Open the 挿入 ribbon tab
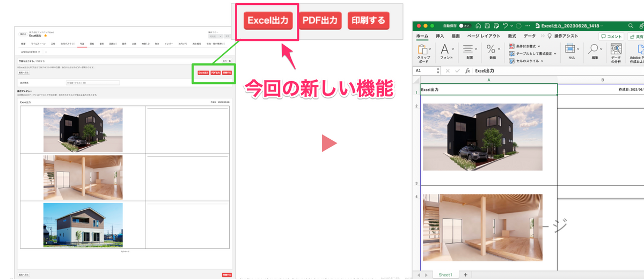The width and height of the screenshot is (644, 279). pyautogui.click(x=440, y=36)
